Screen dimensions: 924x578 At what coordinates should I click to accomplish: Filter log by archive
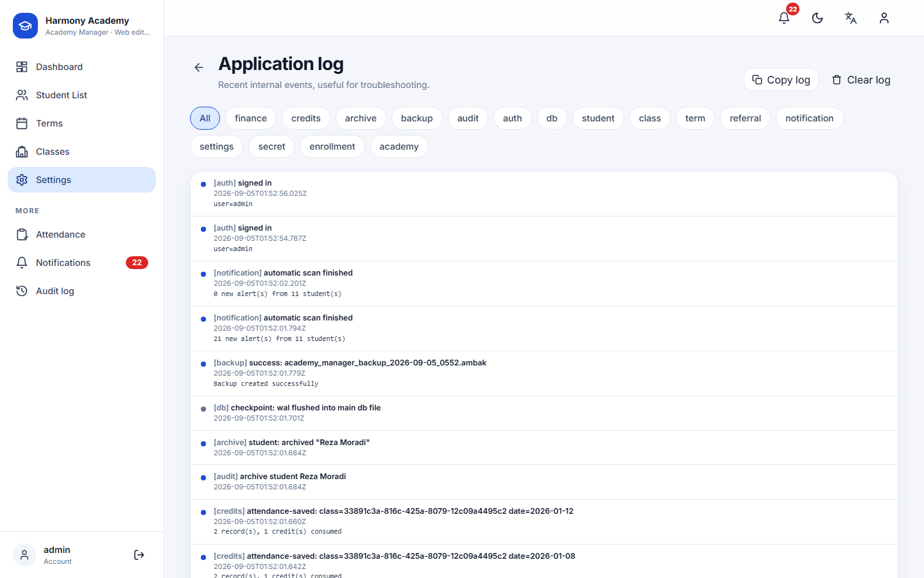tap(361, 118)
